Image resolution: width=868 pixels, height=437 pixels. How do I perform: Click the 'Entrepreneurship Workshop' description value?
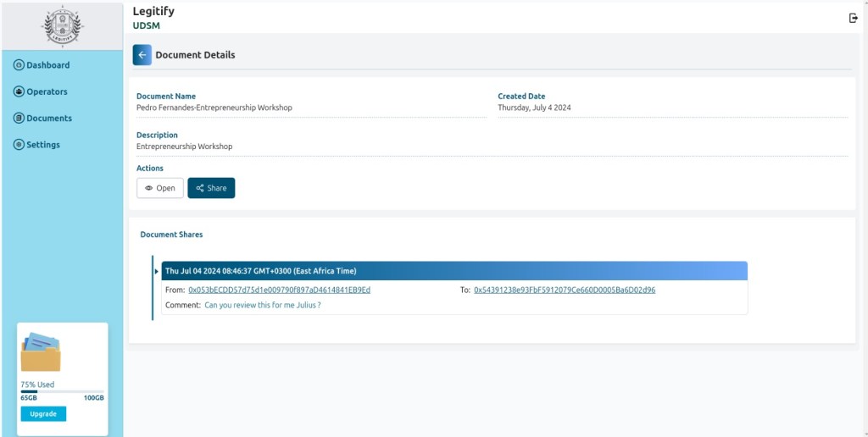pyautogui.click(x=184, y=147)
